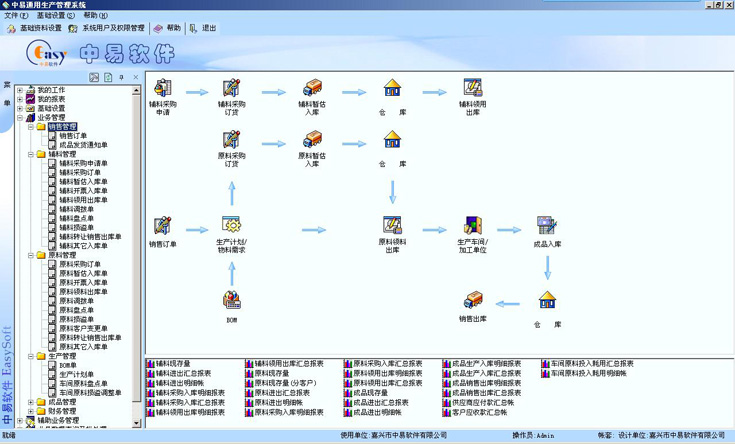Expand the 我的报表 tree node
Image resolution: width=735 pixels, height=444 pixels.
tap(20, 99)
